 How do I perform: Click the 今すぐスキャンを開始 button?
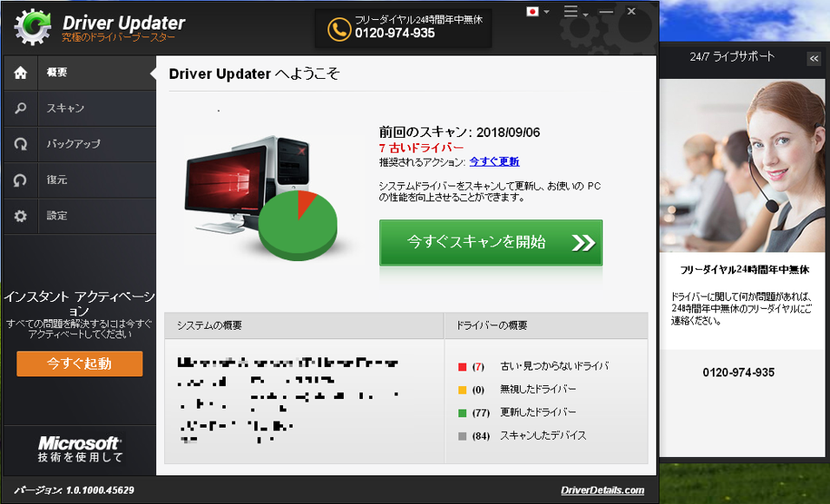(491, 242)
